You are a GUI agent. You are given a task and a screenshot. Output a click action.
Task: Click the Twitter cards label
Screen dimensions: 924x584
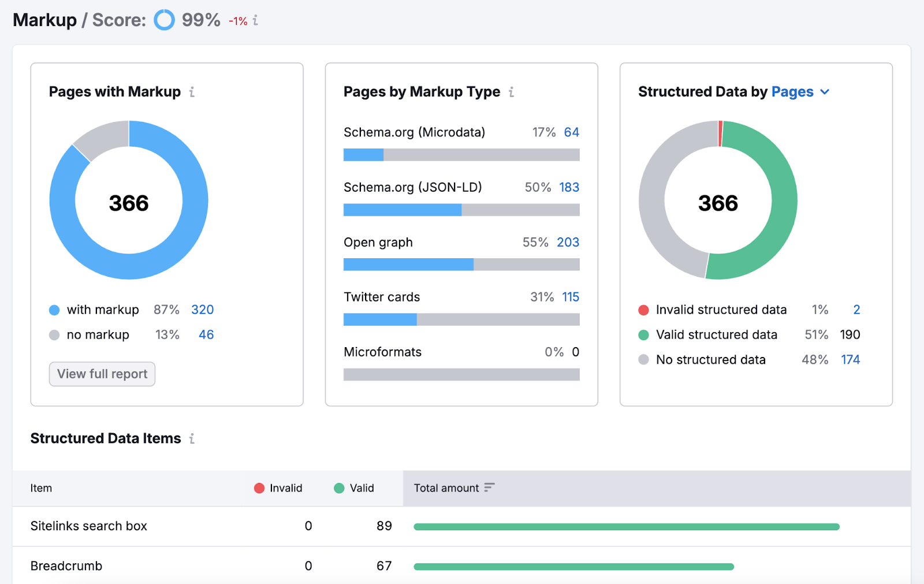[382, 297]
